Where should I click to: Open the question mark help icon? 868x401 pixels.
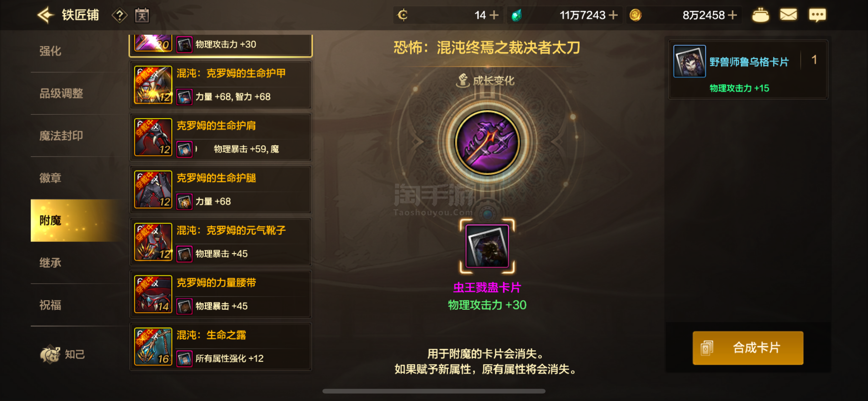(119, 16)
